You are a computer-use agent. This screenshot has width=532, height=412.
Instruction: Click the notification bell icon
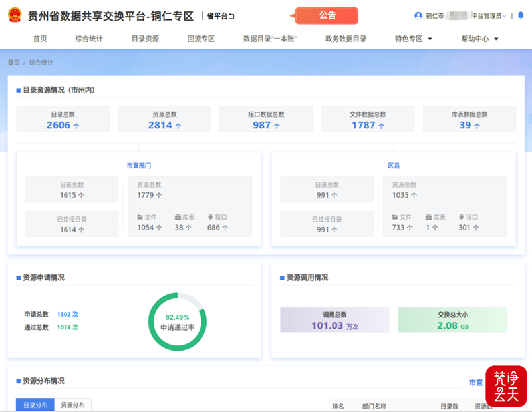520,15
